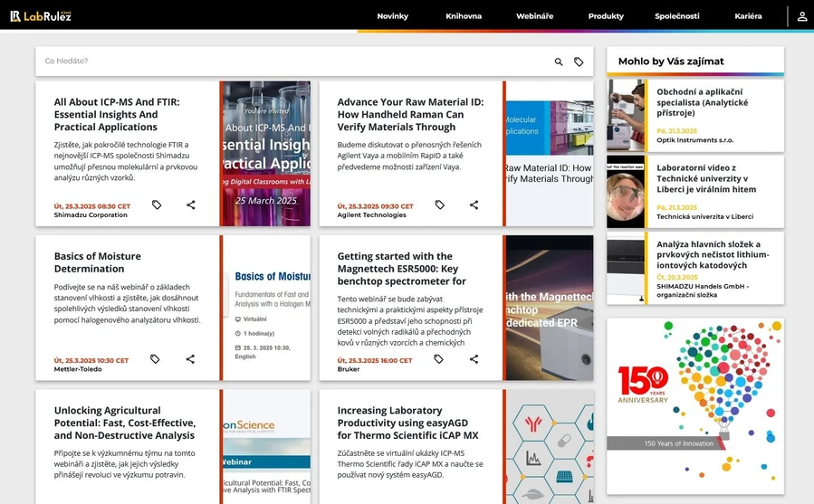Image resolution: width=814 pixels, height=504 pixels.
Task: Share the Handheld Raman webinar
Action: coord(474,205)
